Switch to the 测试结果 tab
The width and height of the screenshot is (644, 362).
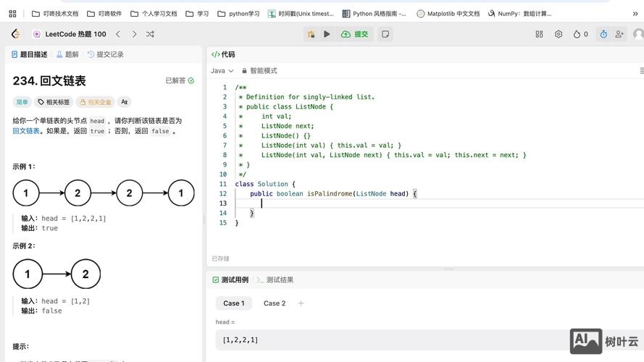[275, 280]
